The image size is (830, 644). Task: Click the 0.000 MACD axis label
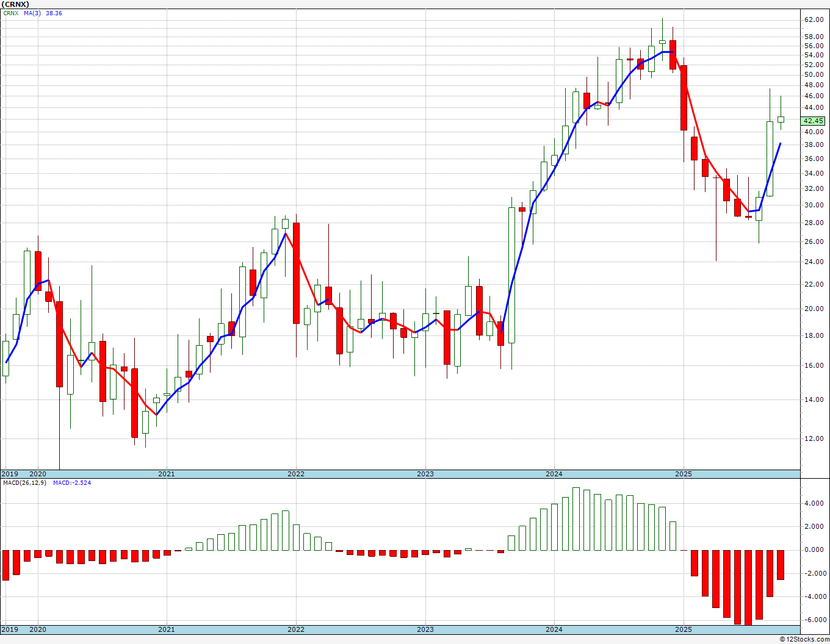[x=814, y=550]
